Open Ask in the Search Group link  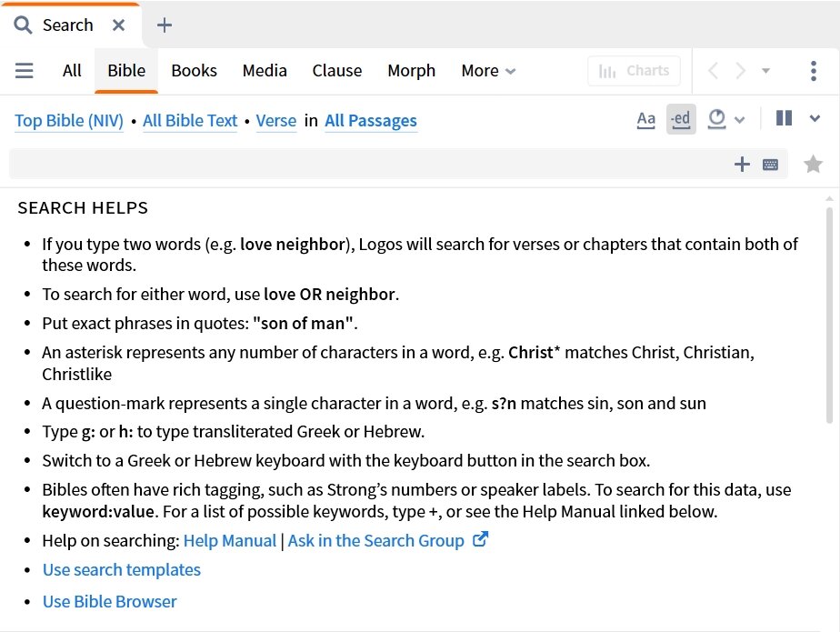pyautogui.click(x=376, y=541)
